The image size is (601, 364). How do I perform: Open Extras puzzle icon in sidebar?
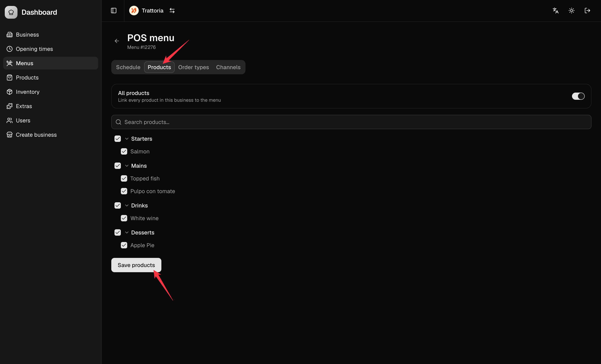coord(10,106)
